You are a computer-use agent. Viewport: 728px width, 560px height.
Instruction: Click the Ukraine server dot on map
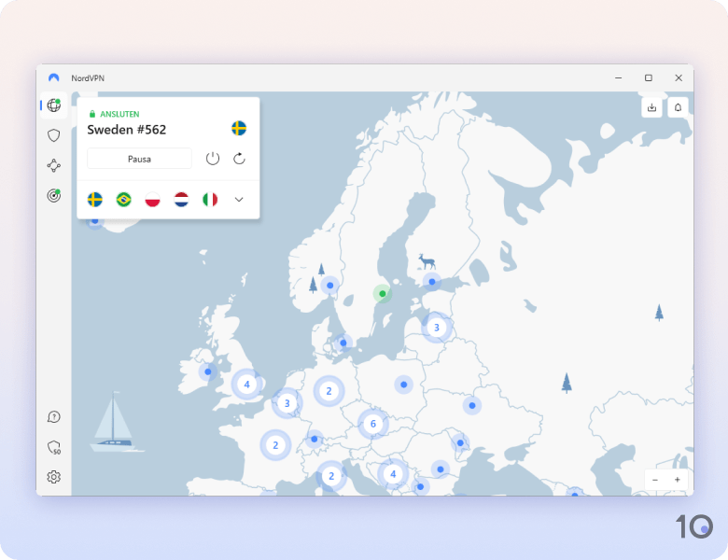pos(472,405)
